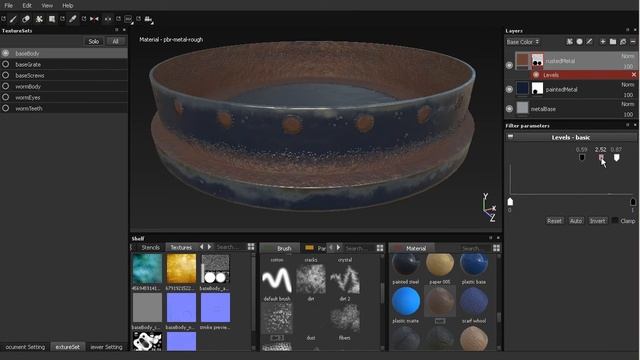Enable the Clamp checkbox

click(x=615, y=220)
